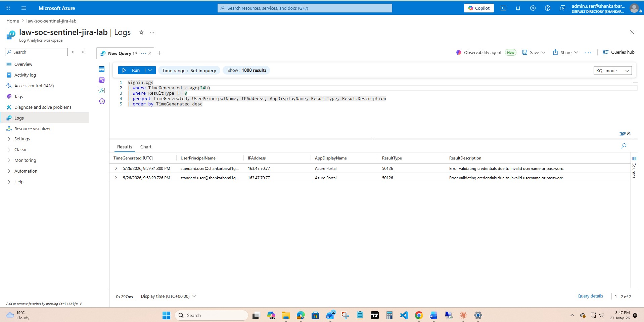
Task: Open Cloud Shell from the top bar
Action: pos(503,8)
